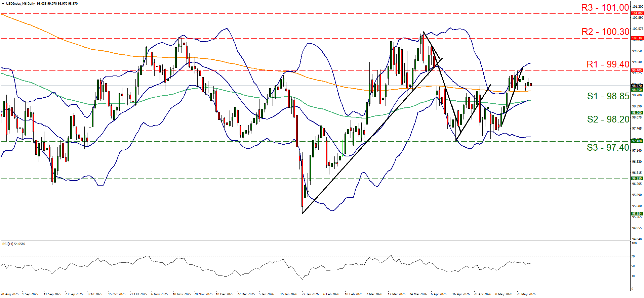Click the 20 Aug 2025 date label

click(10, 294)
